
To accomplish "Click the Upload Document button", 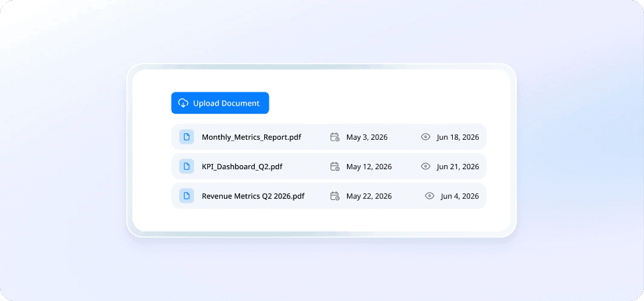I will 220,103.
